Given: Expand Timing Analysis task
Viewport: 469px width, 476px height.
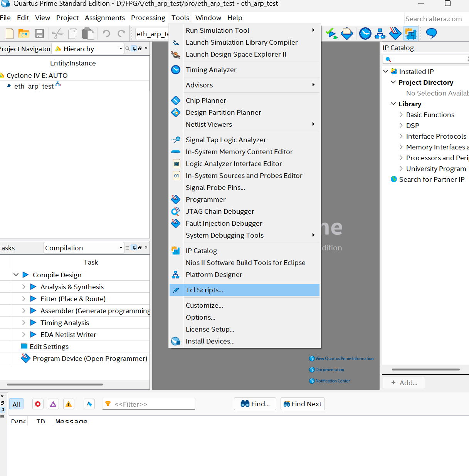Looking at the screenshot, I should point(24,322).
